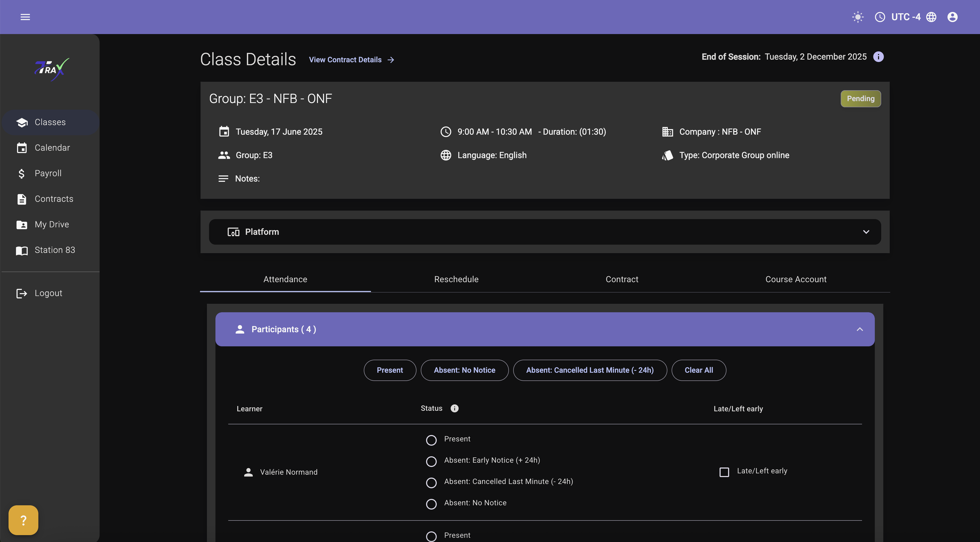Toggle light mode with the sun icon
The height and width of the screenshot is (542, 980).
[857, 17]
